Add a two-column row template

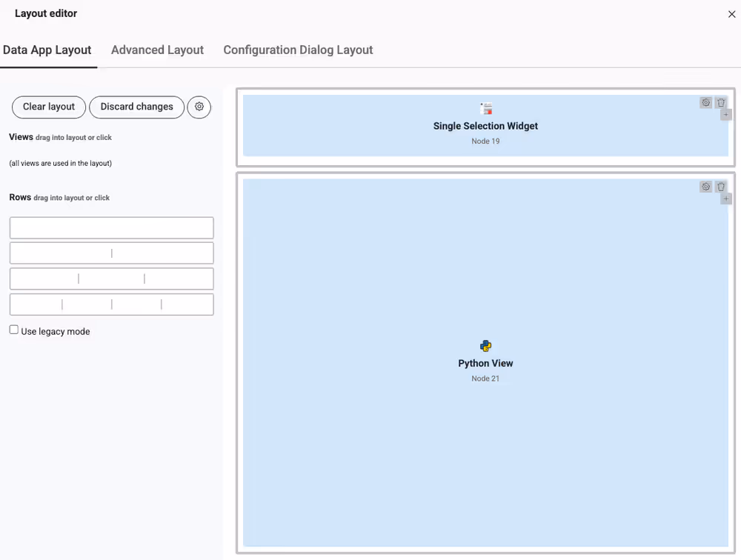tap(112, 253)
